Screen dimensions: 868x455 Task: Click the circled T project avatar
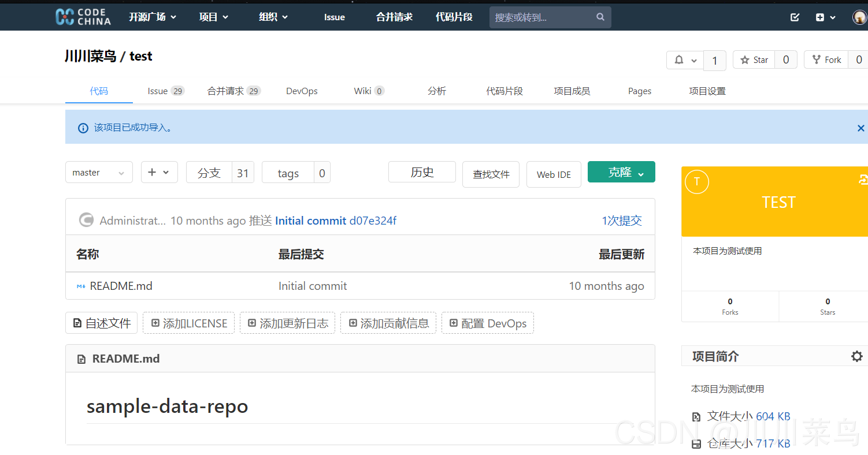697,182
